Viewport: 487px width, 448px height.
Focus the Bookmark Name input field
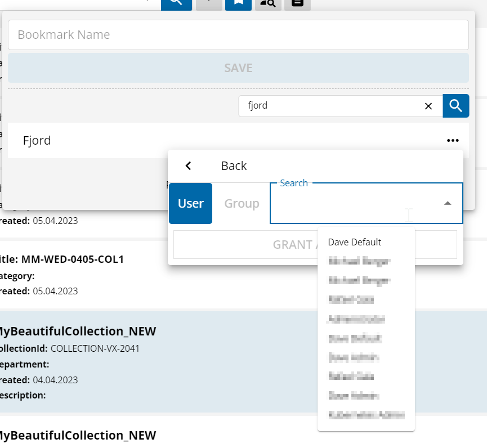tap(238, 35)
